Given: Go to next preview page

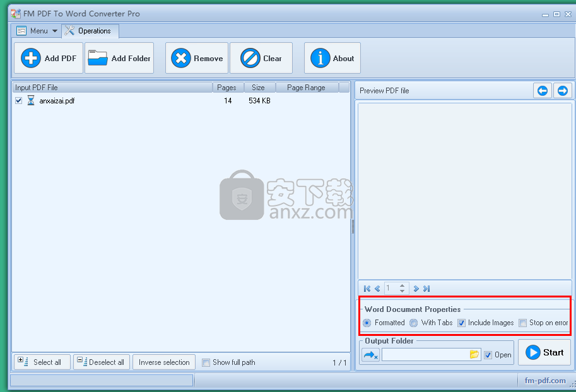Looking at the screenshot, I should tap(416, 289).
